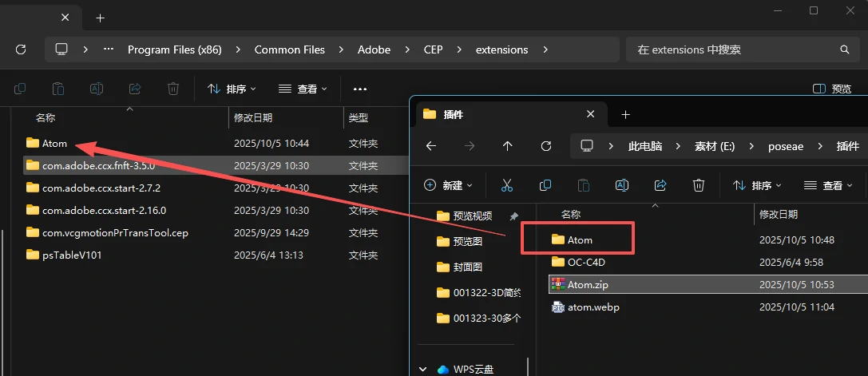Select Atom folder in extensions window
The height and width of the screenshot is (376, 868).
46,144
